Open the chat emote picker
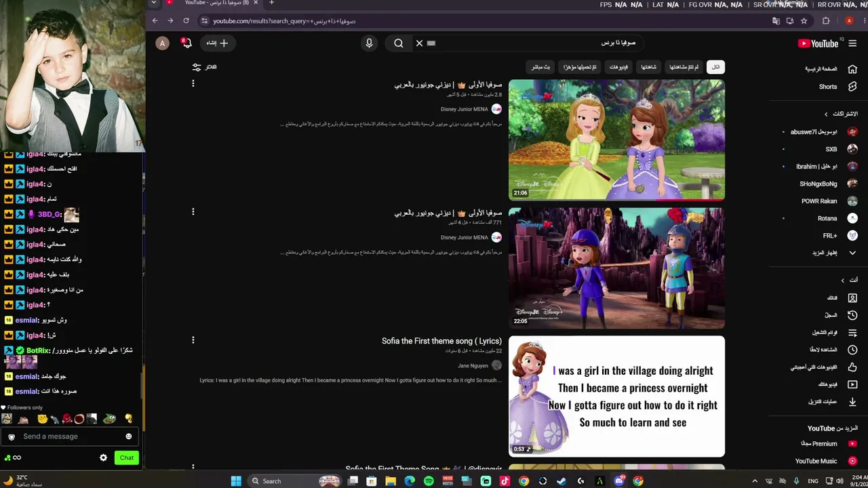 tap(128, 436)
